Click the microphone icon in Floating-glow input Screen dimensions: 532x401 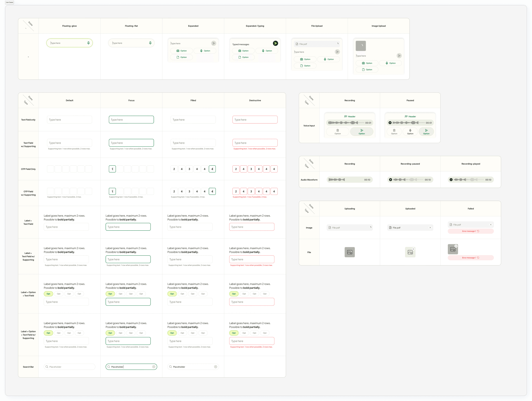click(88, 43)
